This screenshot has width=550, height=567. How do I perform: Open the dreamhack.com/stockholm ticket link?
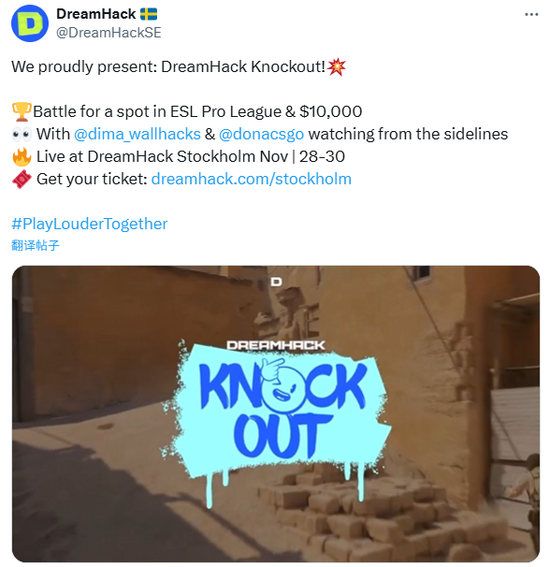point(251,179)
